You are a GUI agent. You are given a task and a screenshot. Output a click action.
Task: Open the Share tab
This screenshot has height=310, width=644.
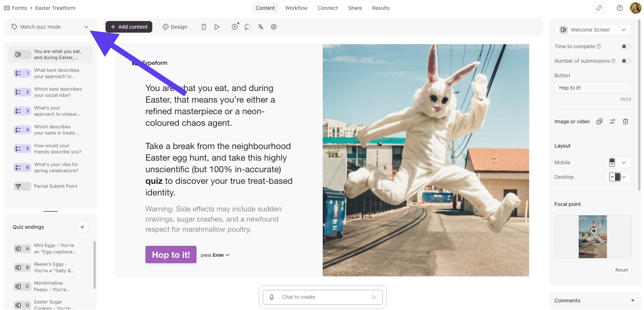point(355,8)
